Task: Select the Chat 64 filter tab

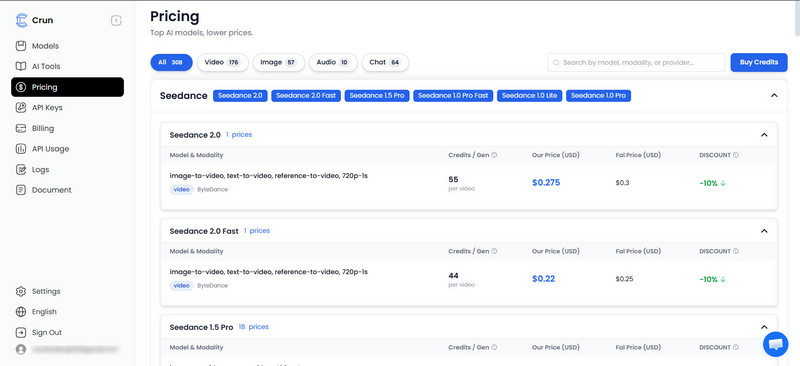Action: [385, 62]
